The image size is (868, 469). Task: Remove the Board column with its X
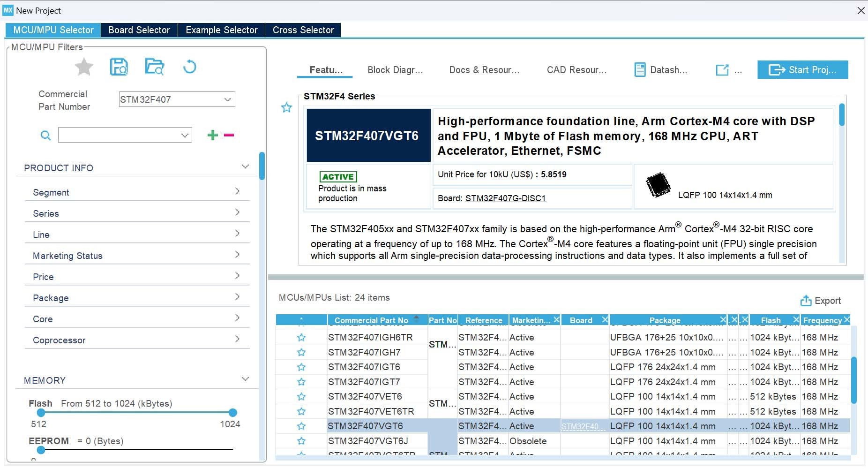coord(605,319)
